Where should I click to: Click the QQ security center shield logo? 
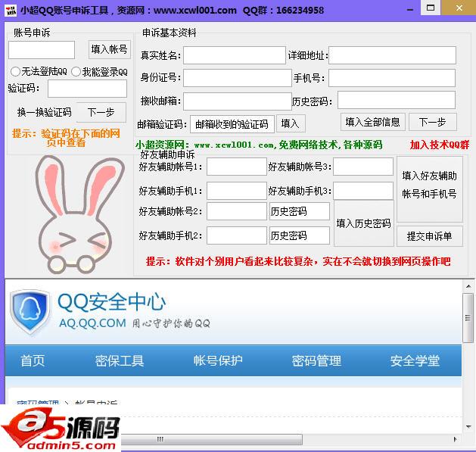[x=30, y=313]
